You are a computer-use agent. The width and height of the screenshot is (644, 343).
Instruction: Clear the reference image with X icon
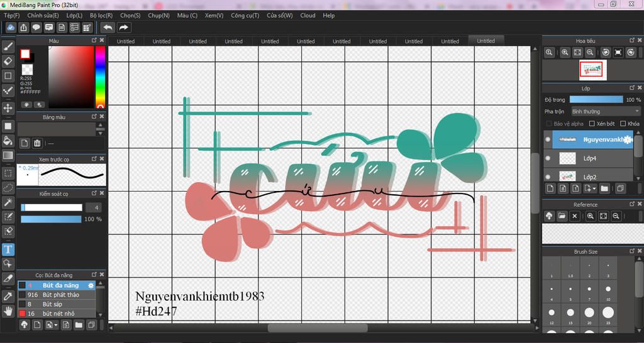[x=575, y=216]
